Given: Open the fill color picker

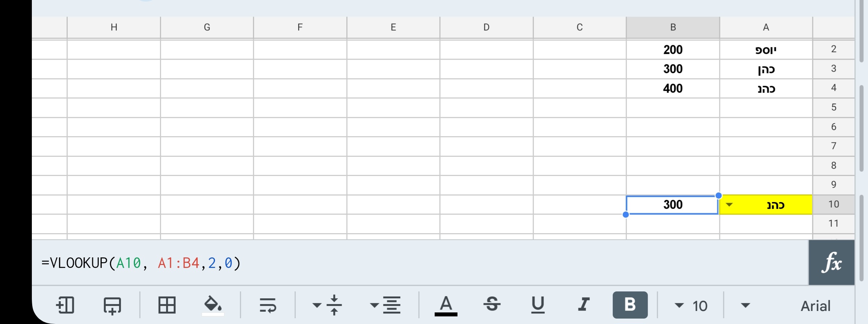Looking at the screenshot, I should [x=213, y=305].
